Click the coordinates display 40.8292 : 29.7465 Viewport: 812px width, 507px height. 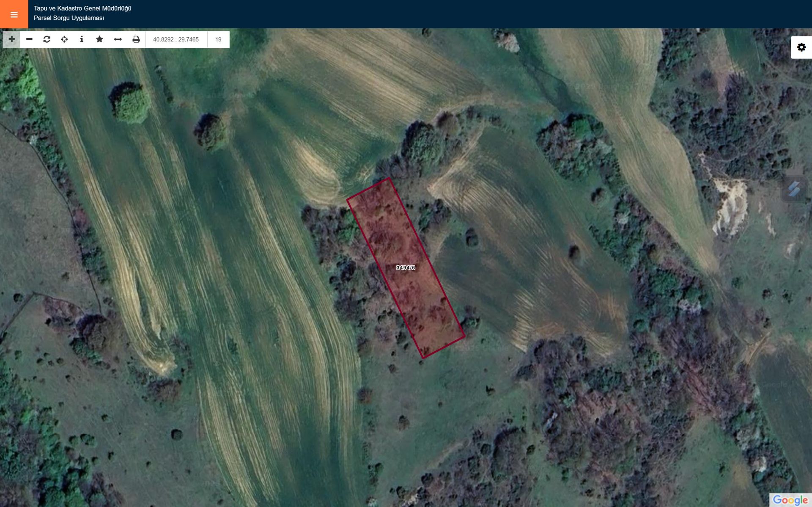point(176,39)
